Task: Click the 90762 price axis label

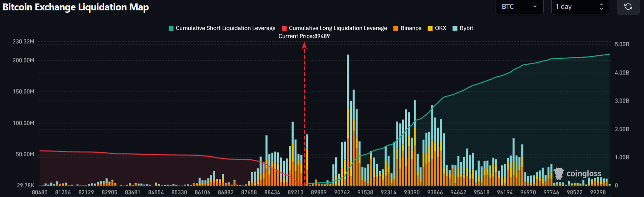Action: pyautogui.click(x=342, y=192)
